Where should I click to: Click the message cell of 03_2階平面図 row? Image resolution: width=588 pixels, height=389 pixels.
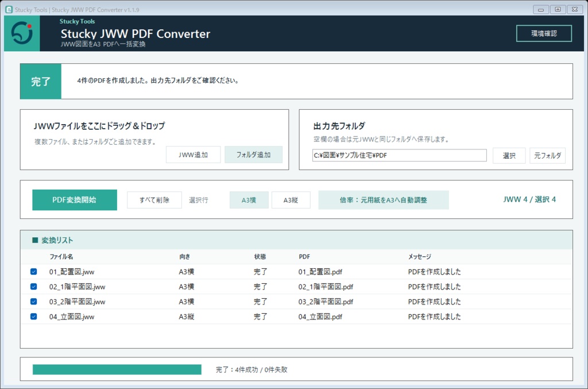435,302
